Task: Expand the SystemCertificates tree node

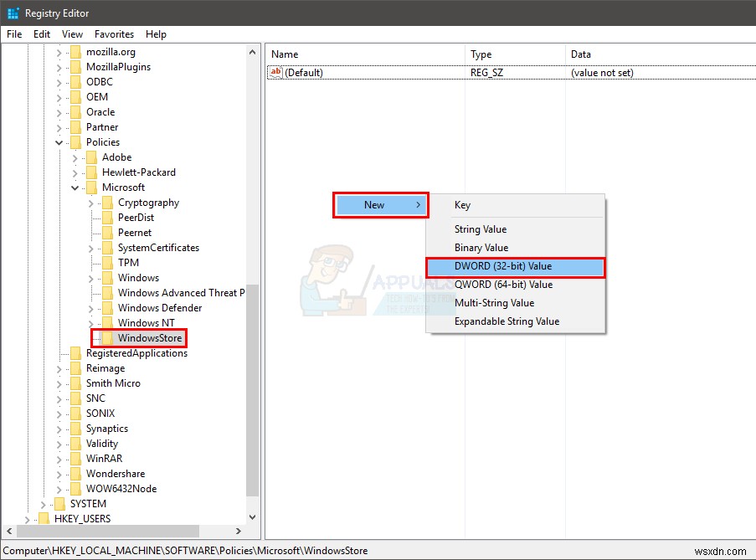Action: tap(90, 249)
